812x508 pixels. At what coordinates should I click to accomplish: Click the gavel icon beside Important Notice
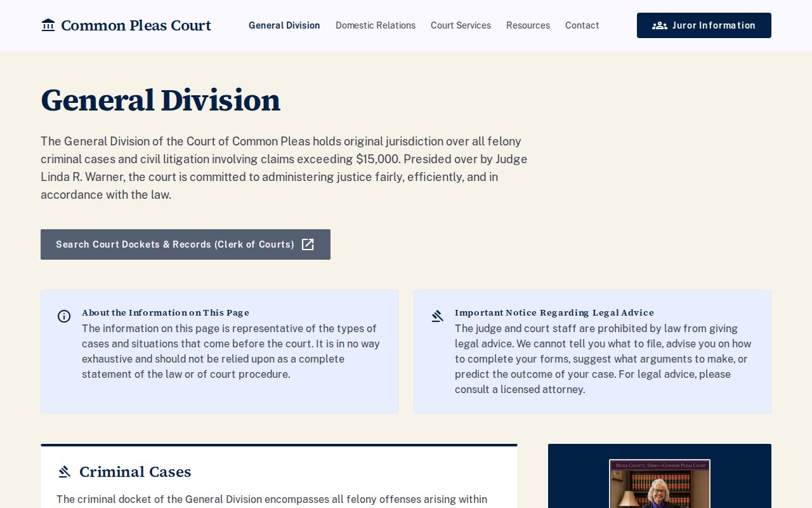point(437,316)
